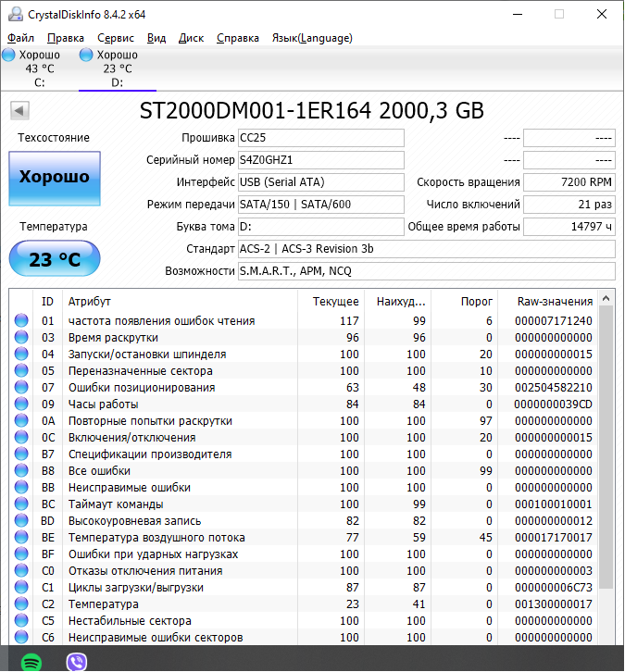This screenshot has width=625, height=672.
Task: Select the Часы работы attribute row
Action: pos(185,404)
